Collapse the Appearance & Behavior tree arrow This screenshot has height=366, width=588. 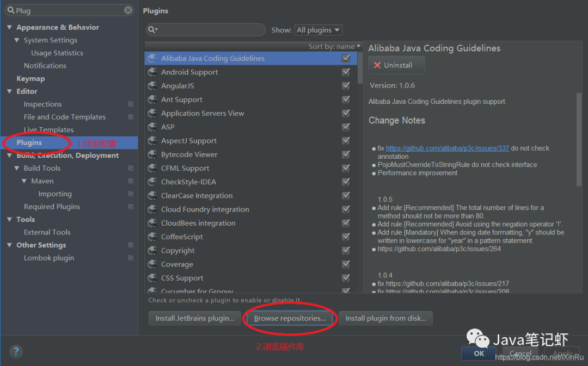9,27
